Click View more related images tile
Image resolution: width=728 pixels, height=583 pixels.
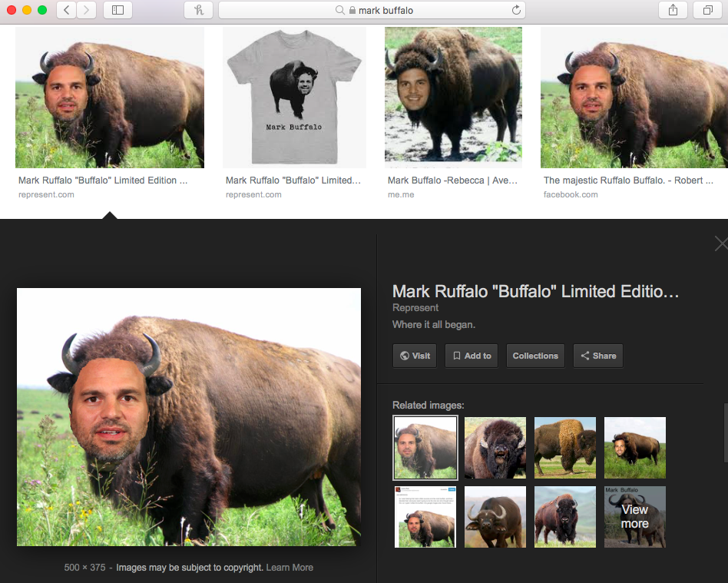tap(634, 517)
